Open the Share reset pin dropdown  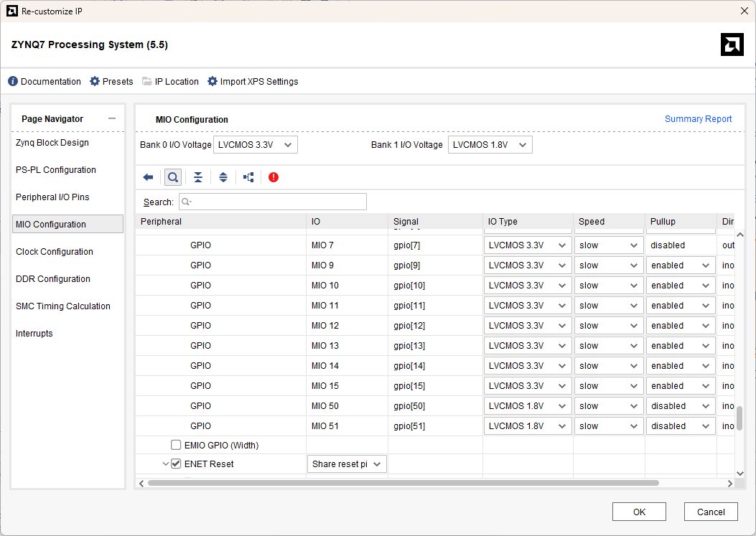347,464
